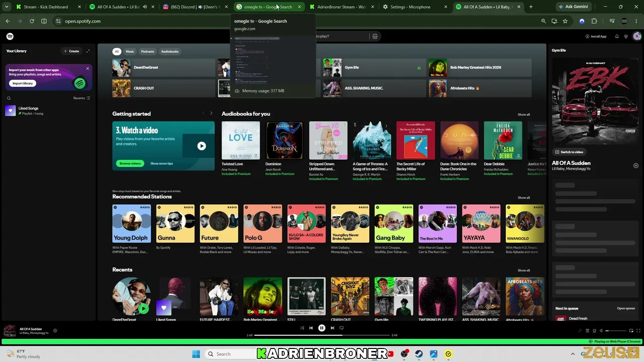Image resolution: width=644 pixels, height=362 pixels.
Task: Add All Of A Sudden to playlist from sidebar
Action: coord(636,165)
